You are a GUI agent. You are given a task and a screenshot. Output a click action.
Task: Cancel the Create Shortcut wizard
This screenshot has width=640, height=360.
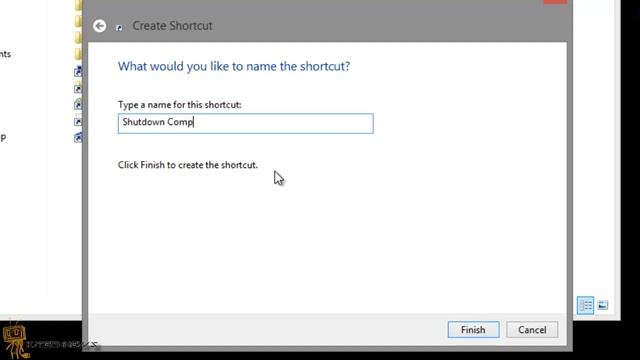click(532, 330)
